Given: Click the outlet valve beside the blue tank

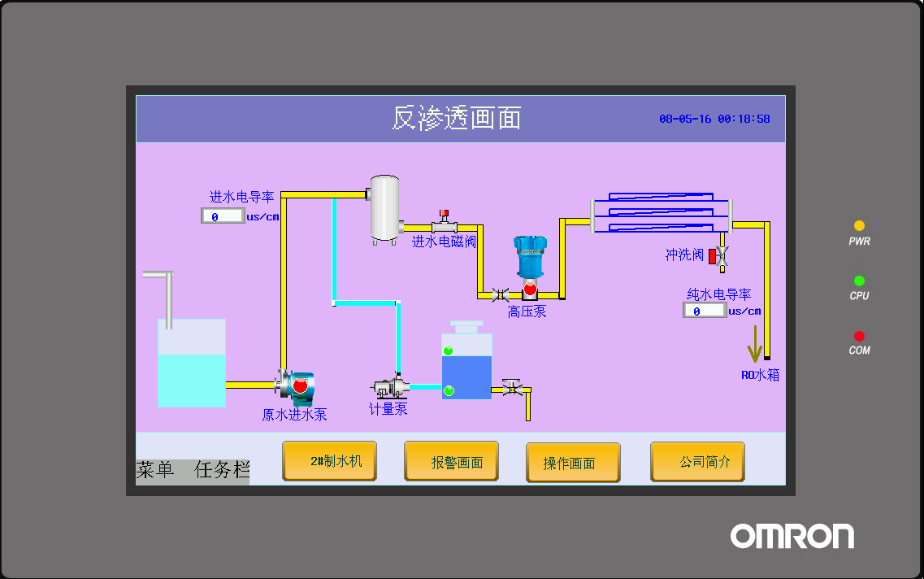Looking at the screenshot, I should click(512, 387).
